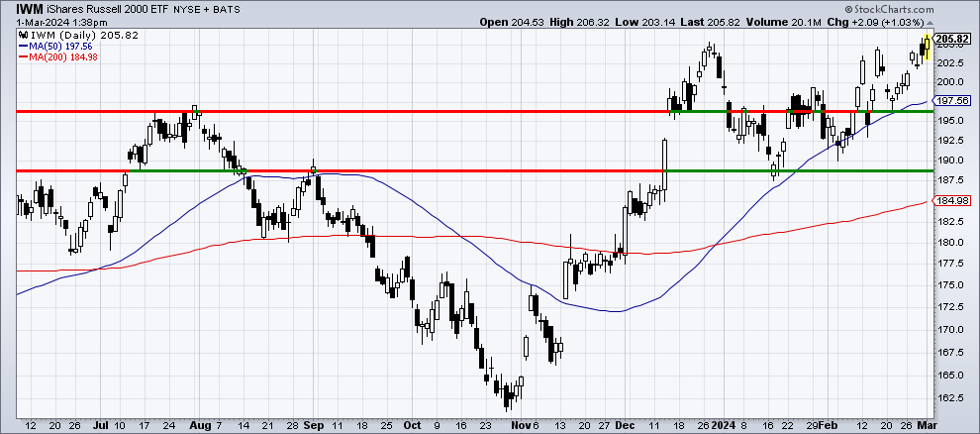Click the 162.5 price axis label
This screenshot has height=434, width=980.
tap(948, 397)
